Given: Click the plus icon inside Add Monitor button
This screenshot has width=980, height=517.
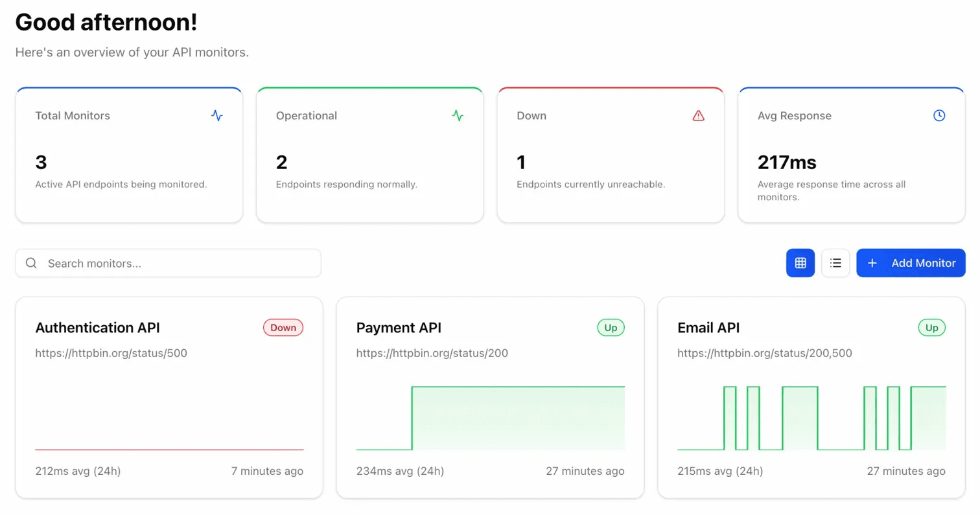Looking at the screenshot, I should pyautogui.click(x=872, y=263).
